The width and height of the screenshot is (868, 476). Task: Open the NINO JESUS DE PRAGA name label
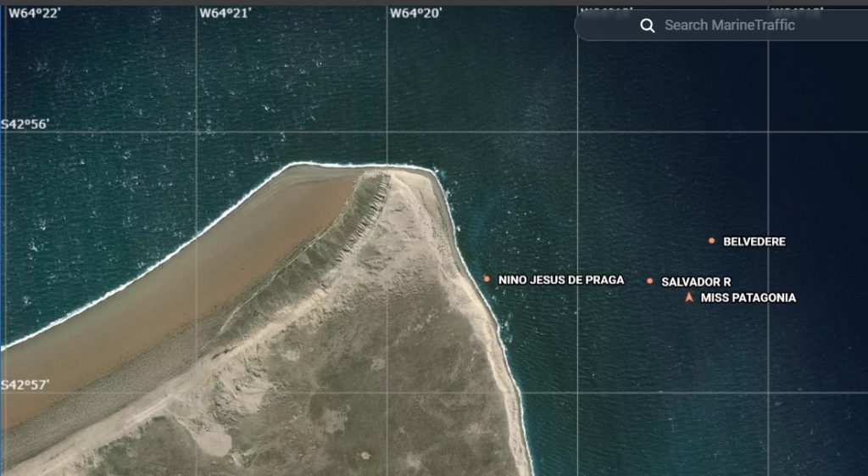(x=561, y=280)
